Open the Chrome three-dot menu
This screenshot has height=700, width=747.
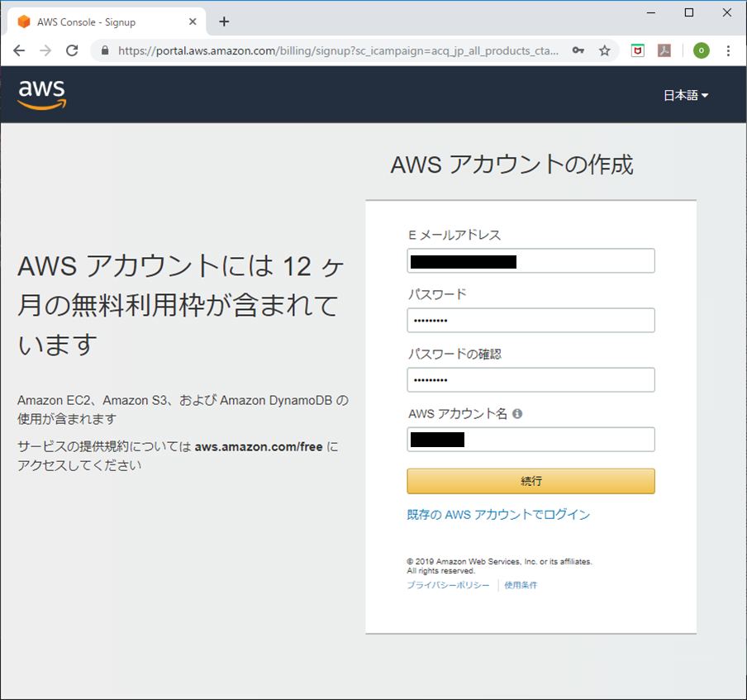(x=728, y=50)
